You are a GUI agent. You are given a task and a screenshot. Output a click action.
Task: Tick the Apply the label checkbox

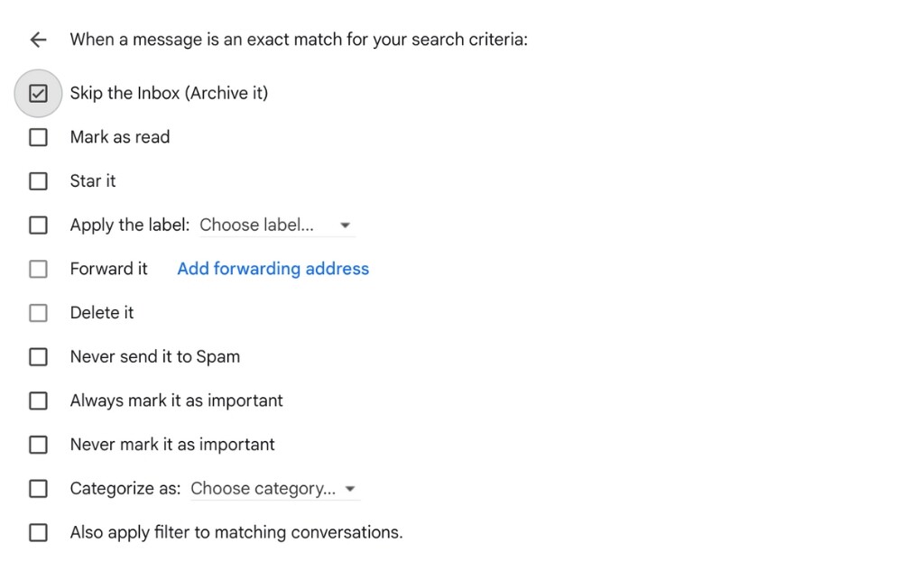(38, 225)
